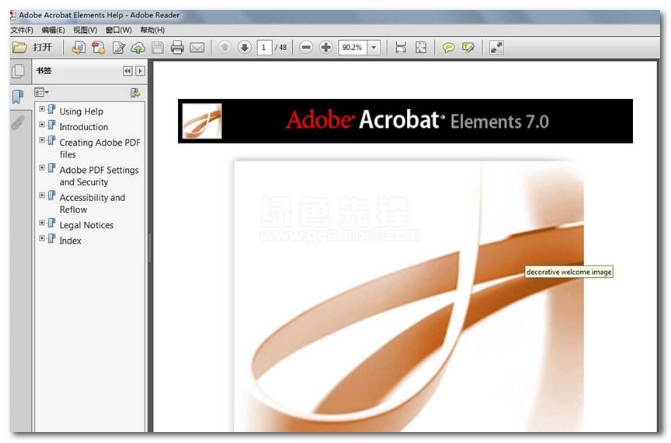Click the read mode expand arrows icon
This screenshot has width=671, height=443.
coord(496,48)
